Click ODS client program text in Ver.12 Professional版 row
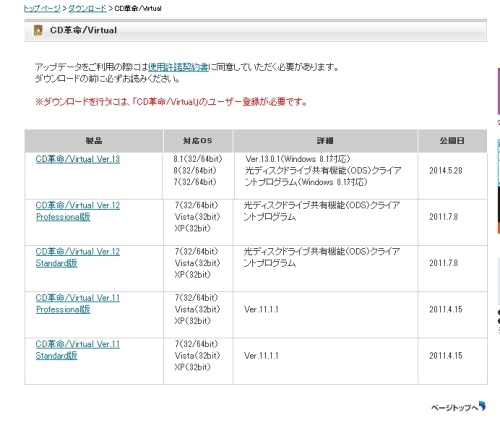500x423 pixels. (x=322, y=211)
